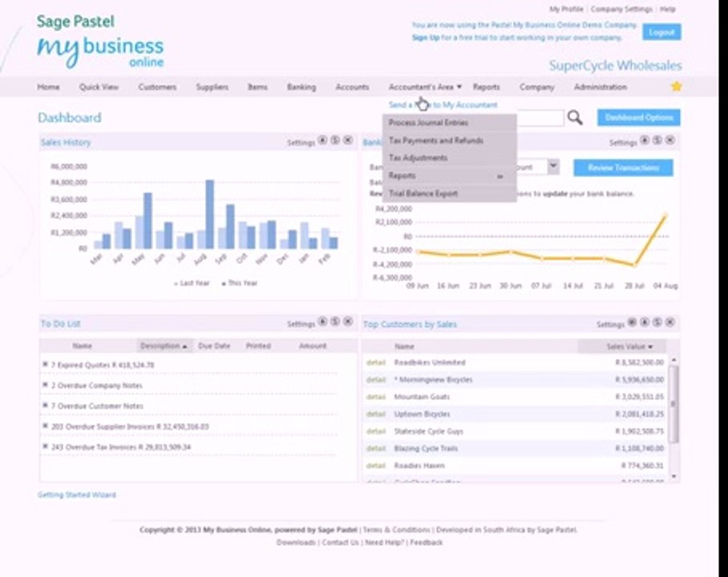Open the bank account dropdown arrow
Image resolution: width=728 pixels, height=577 pixels.
point(553,166)
